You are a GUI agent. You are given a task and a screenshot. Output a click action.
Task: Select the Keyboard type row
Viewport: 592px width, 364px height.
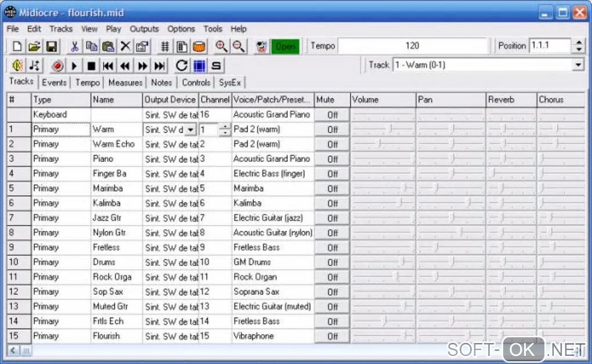61,114
